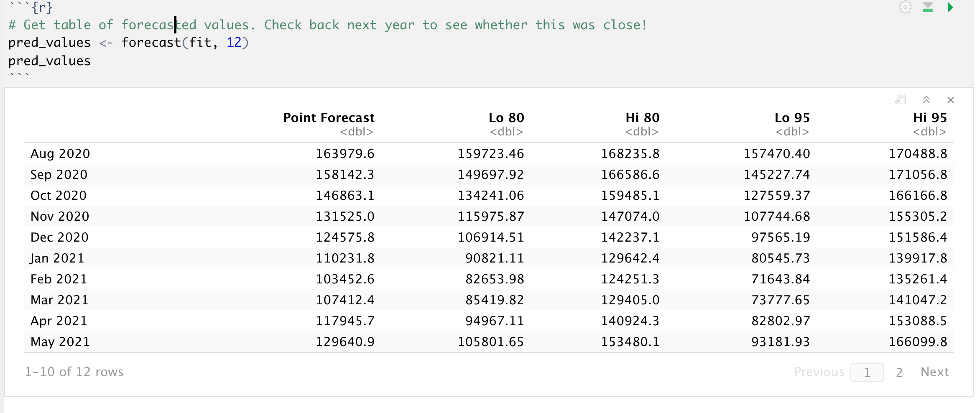Show output table in new window
980x413 pixels.
900,100
